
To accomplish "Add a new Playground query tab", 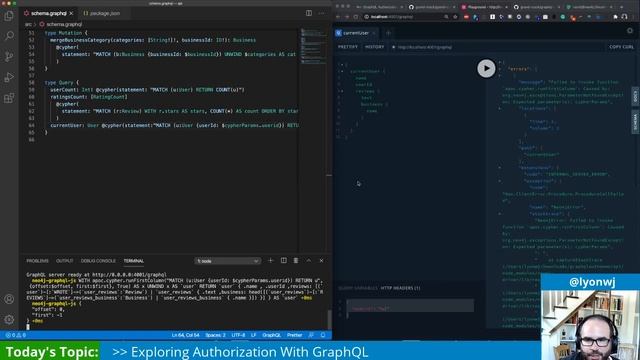I will 388,33.
